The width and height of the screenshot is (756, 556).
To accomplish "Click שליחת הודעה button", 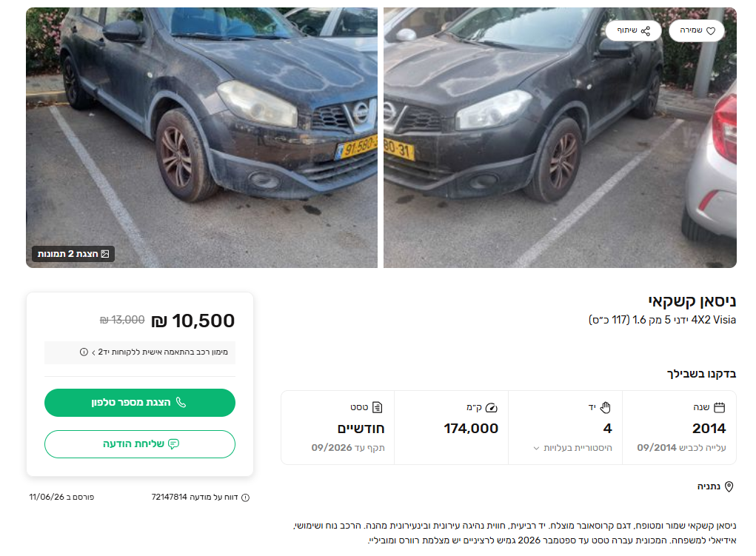I will tap(140, 444).
